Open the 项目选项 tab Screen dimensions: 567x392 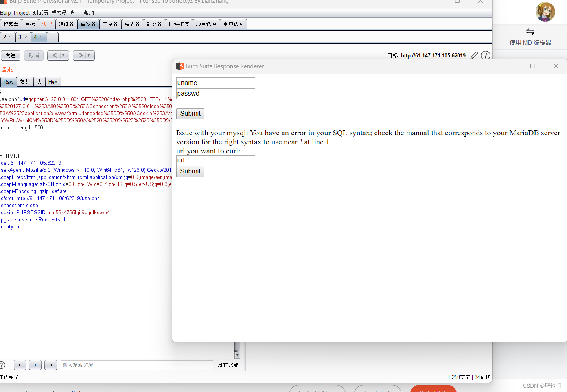point(206,24)
